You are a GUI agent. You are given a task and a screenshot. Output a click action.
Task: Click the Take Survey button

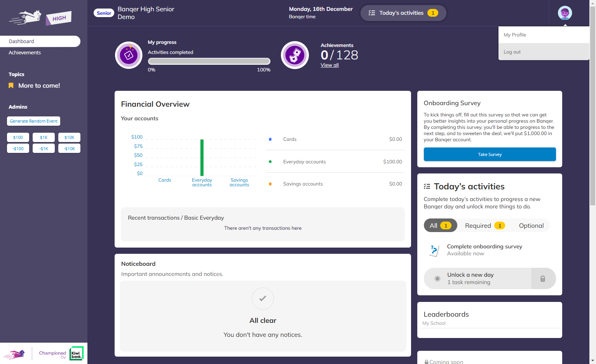(490, 154)
